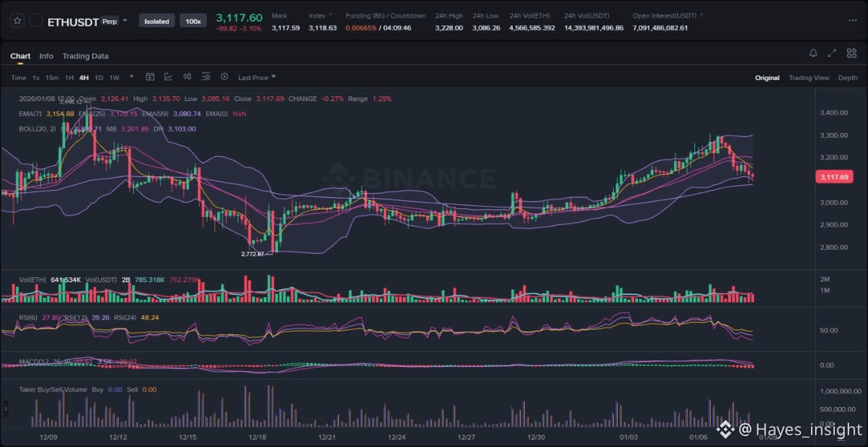The width and height of the screenshot is (868, 447).
Task: Click the 24h Low value 3,086.26
Action: [x=486, y=28]
